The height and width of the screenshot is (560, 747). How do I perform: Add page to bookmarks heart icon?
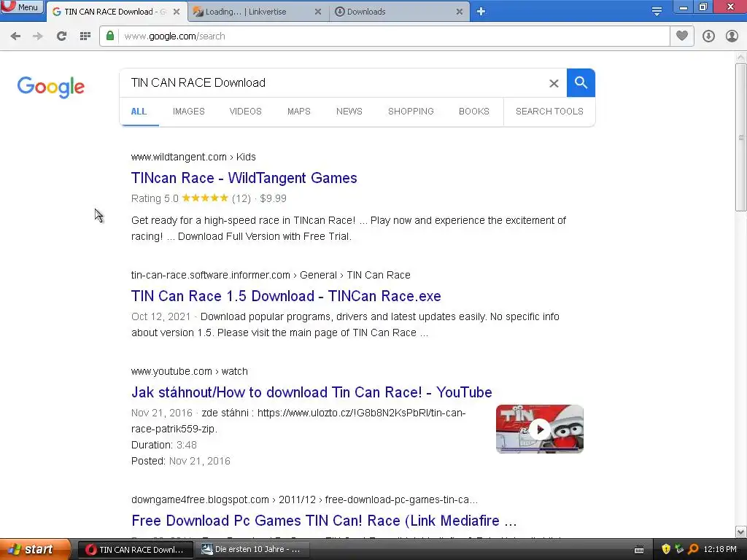pos(682,36)
